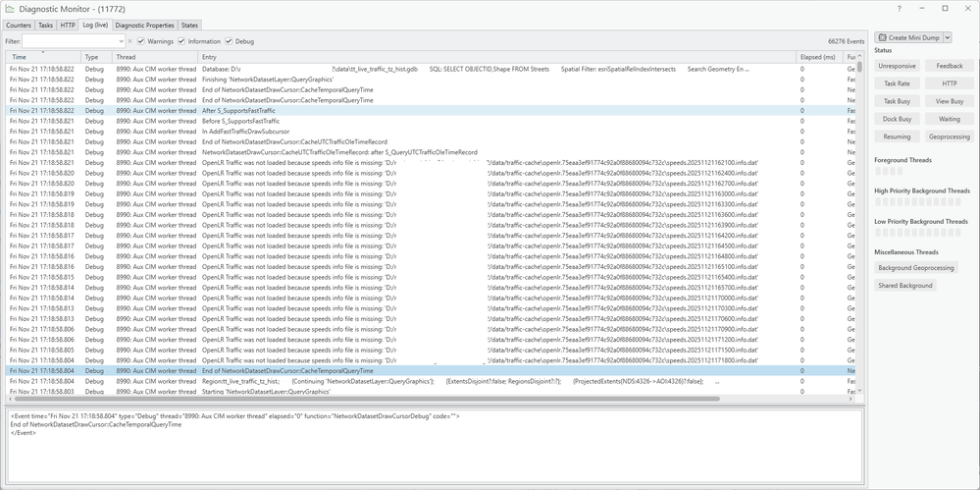Select the 'In AddFastTrafficDrawSubcursor' log row
The width and height of the screenshot is (980, 490).
point(430,132)
